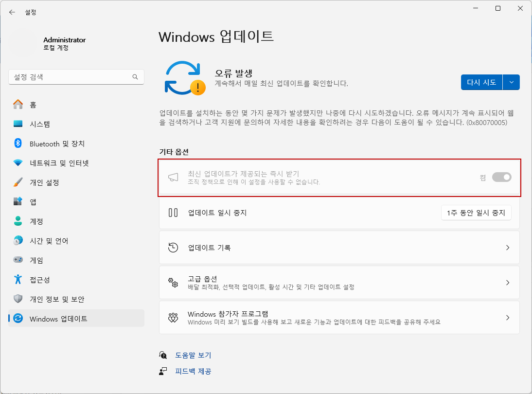The image size is (532, 394).
Task: Go to 네트워크 및 인터넷 settings
Action: point(76,163)
